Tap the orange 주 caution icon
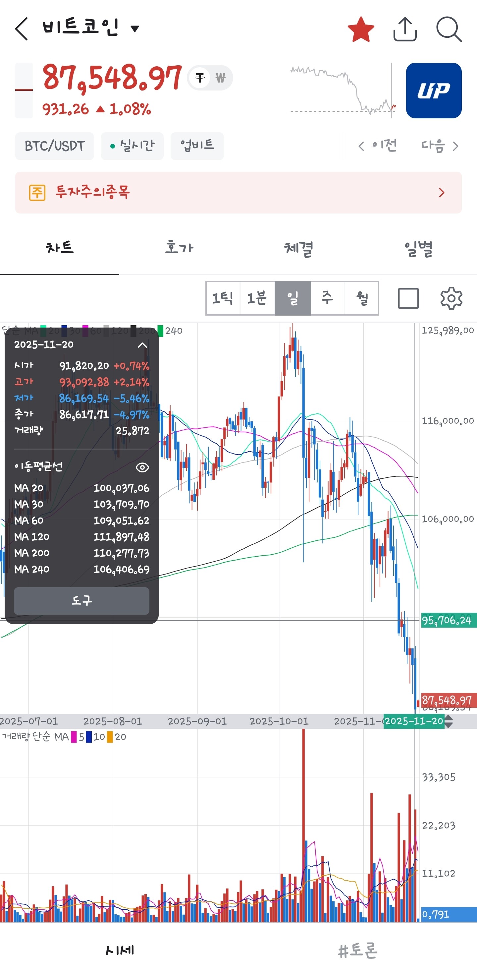Screen dimensions: 477x980 point(37,193)
